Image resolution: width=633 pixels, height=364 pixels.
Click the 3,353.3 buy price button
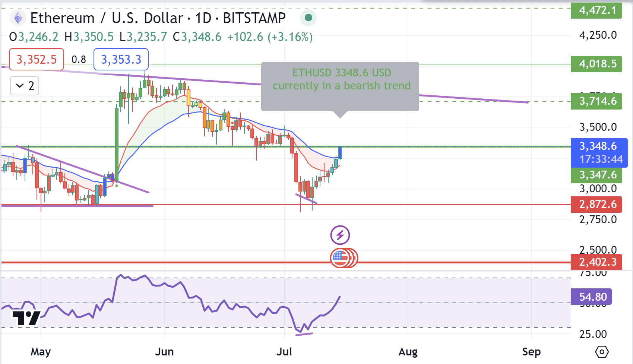click(x=121, y=59)
